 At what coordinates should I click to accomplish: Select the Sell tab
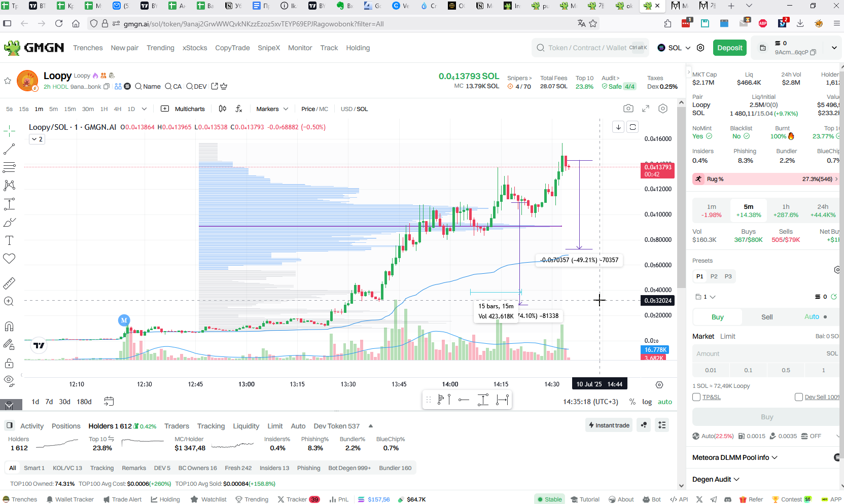(767, 317)
